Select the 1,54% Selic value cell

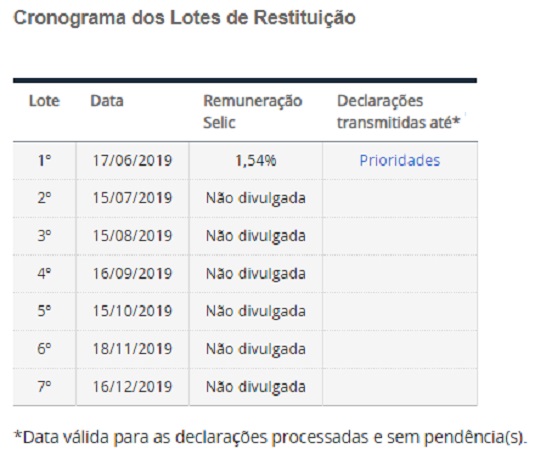click(256, 161)
